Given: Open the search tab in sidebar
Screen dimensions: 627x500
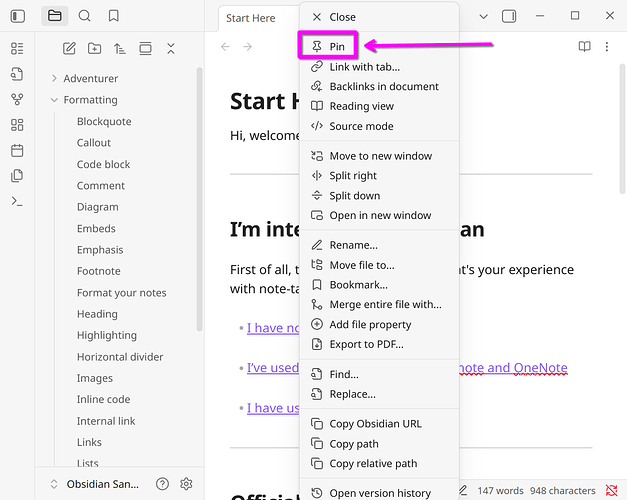Looking at the screenshot, I should 84,16.
